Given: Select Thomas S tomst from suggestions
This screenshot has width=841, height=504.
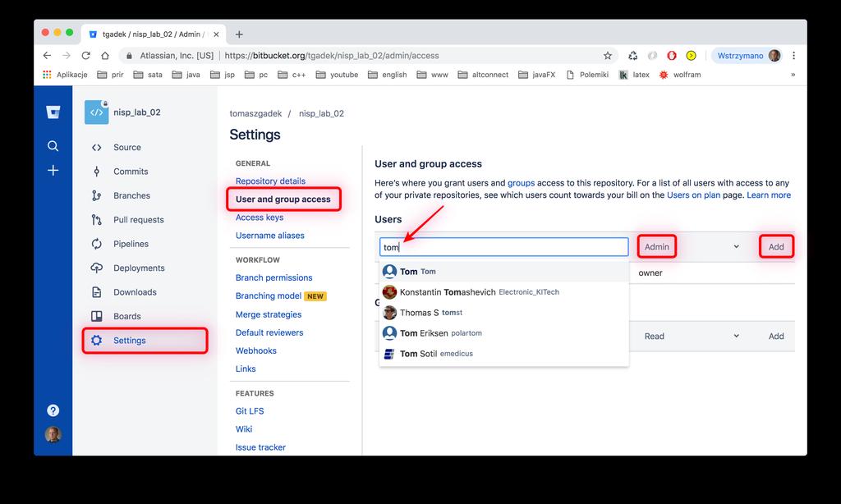Looking at the screenshot, I should (x=503, y=313).
